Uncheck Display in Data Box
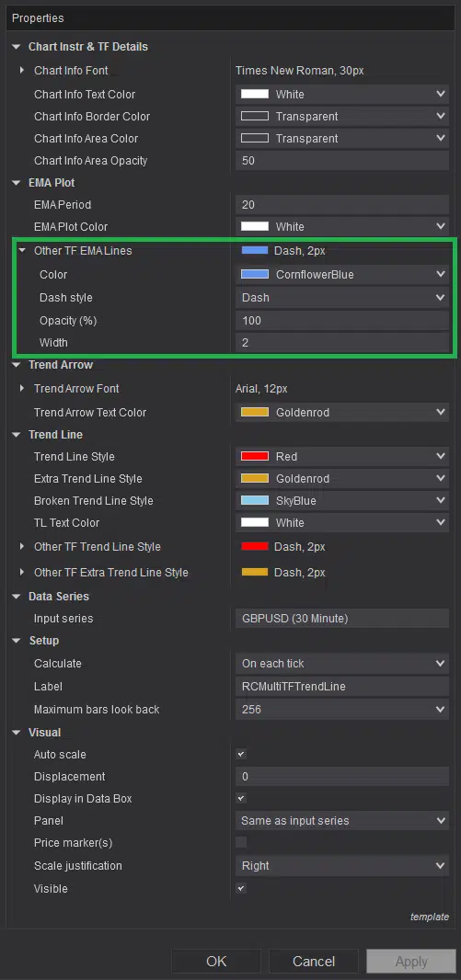The height and width of the screenshot is (980, 461). click(241, 798)
